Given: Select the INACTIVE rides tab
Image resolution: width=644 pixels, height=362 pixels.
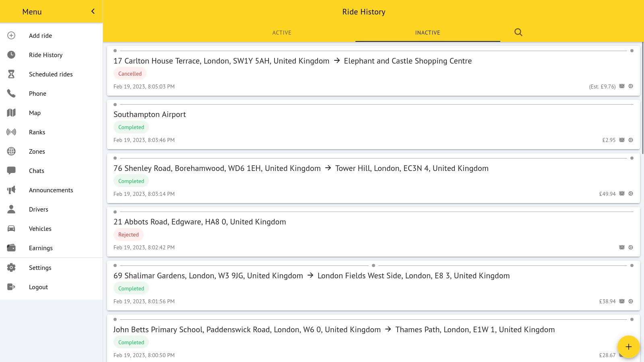Looking at the screenshot, I should click(427, 33).
